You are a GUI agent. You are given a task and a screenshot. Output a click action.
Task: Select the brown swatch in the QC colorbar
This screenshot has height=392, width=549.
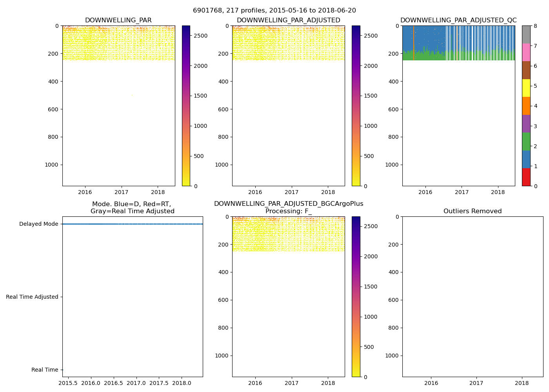coord(526,70)
